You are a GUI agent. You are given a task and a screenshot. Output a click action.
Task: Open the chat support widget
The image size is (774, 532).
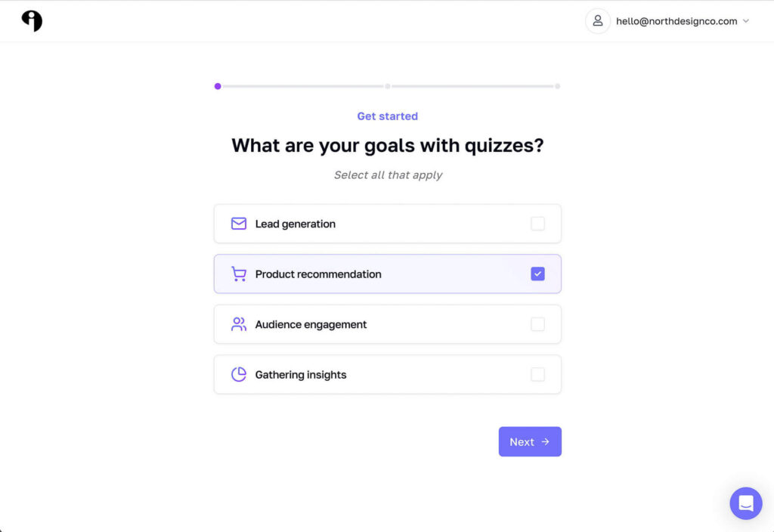(745, 503)
